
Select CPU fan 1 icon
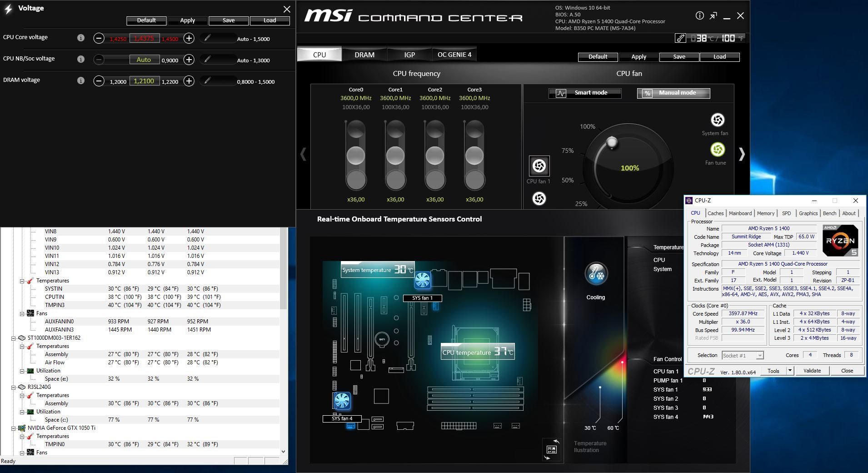pos(539,166)
